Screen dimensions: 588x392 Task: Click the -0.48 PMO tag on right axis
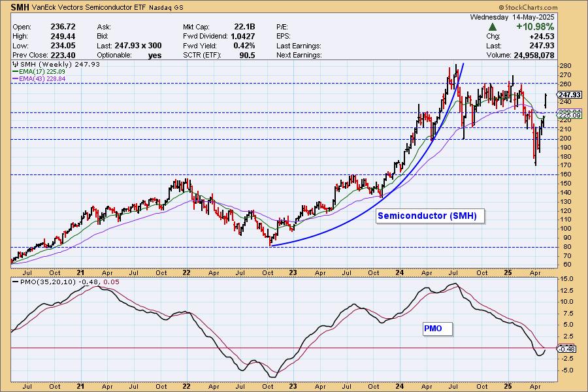566,349
